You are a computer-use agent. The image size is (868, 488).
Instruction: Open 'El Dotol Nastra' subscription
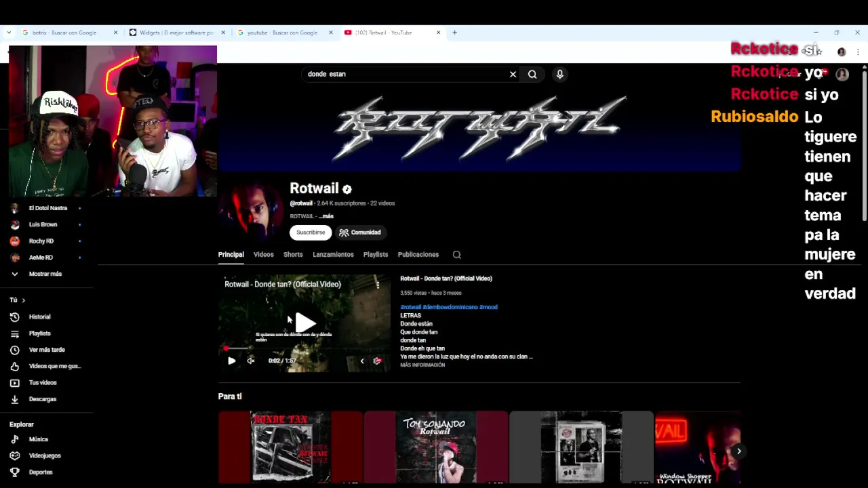pyautogui.click(x=47, y=208)
